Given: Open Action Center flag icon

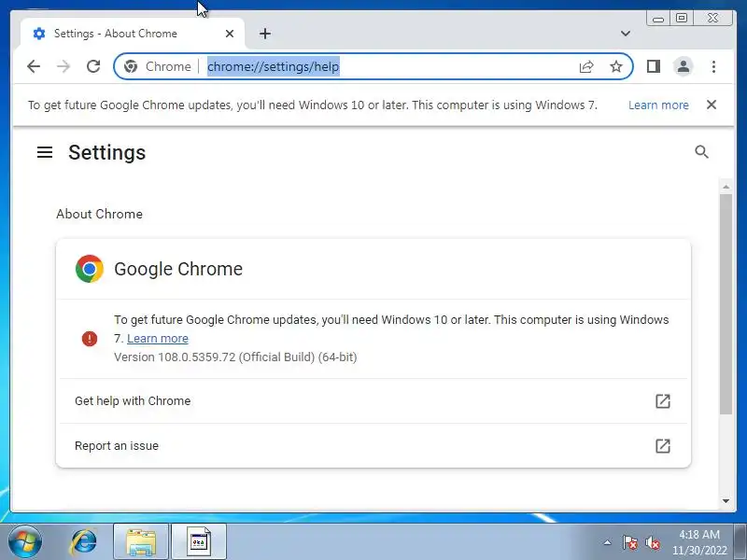Looking at the screenshot, I should pyautogui.click(x=629, y=542).
